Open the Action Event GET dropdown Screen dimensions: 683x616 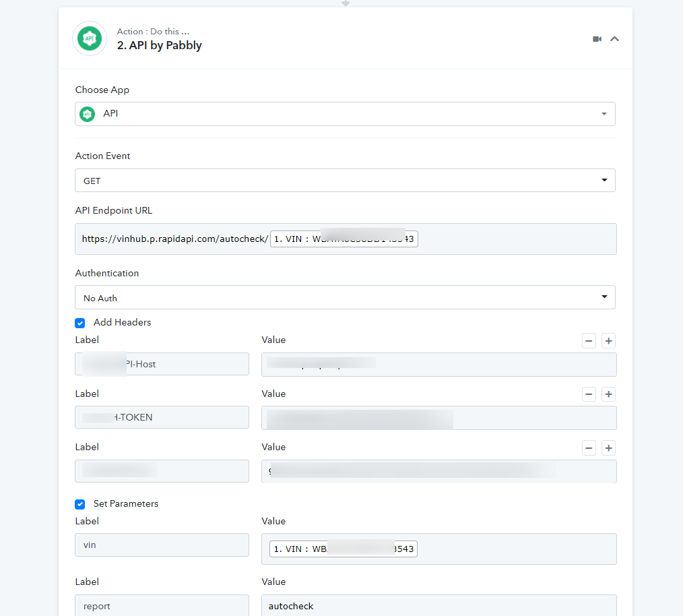[345, 181]
